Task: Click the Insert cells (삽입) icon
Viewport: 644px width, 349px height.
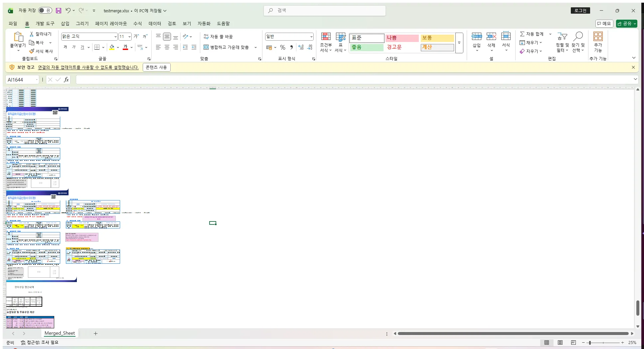Action: point(476,40)
